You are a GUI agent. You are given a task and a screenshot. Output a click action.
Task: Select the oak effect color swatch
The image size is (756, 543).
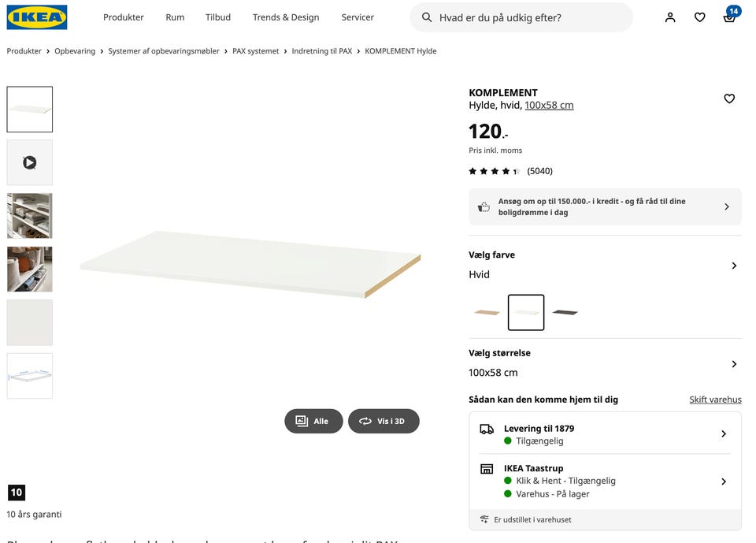[487, 312]
